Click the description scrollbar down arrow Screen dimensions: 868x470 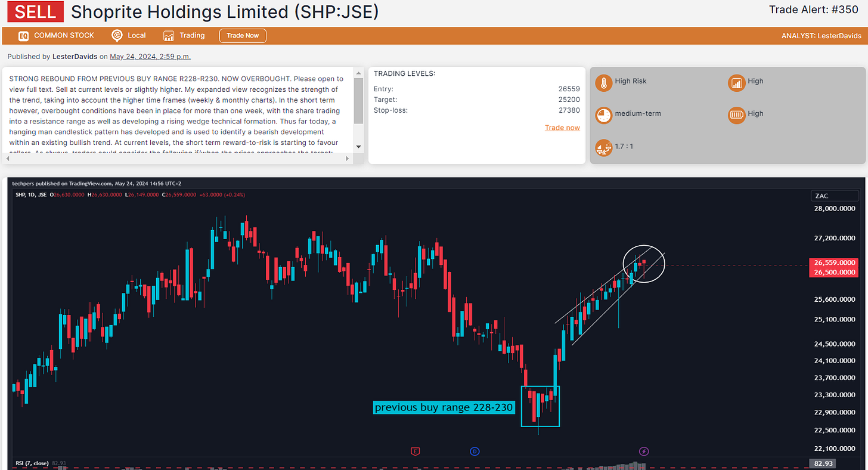(358, 147)
